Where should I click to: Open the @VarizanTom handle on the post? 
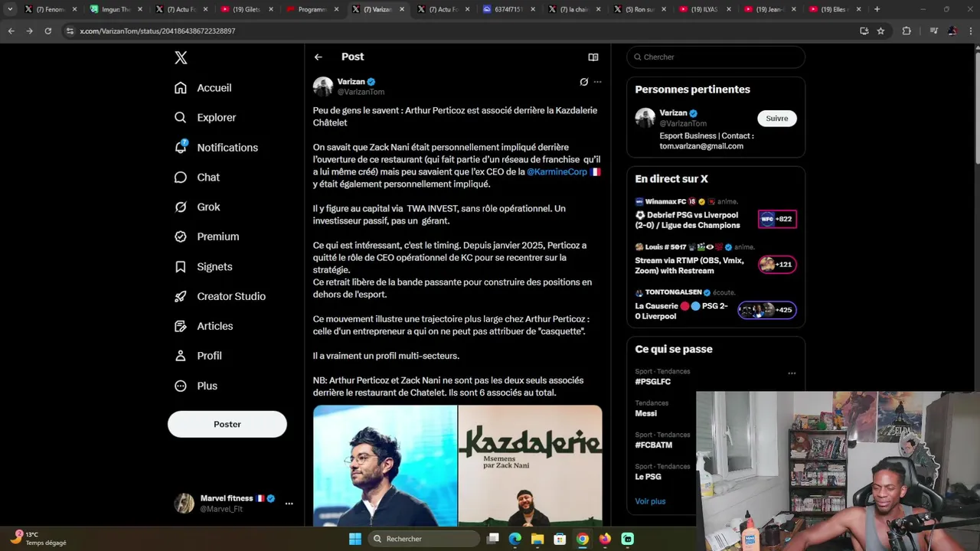coord(361,92)
